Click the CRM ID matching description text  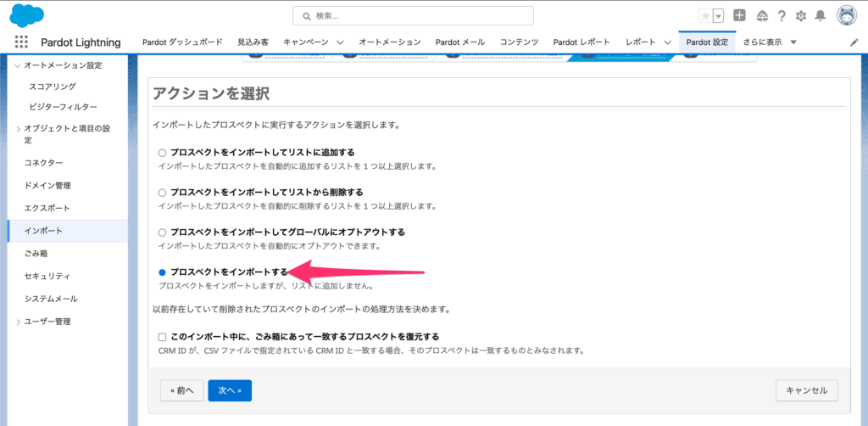(371, 351)
